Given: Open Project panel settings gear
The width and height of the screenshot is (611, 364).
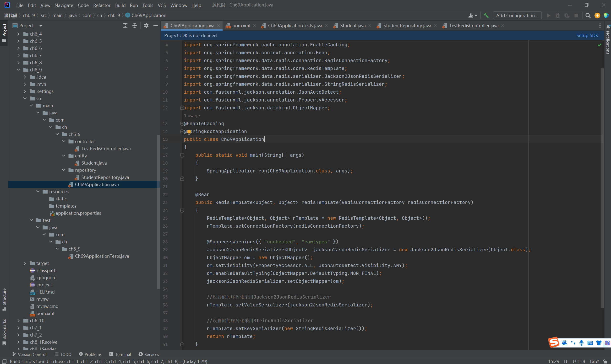Looking at the screenshot, I should (146, 26).
